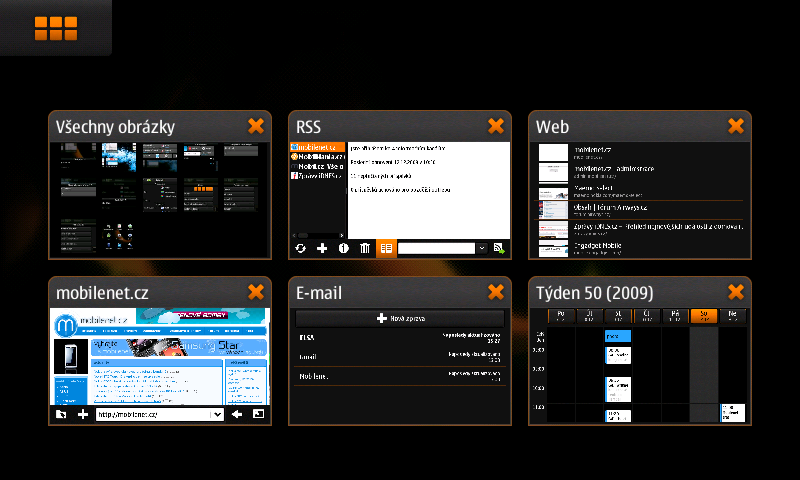Click the RSS search input field
The width and height of the screenshot is (800, 480).
[x=436, y=248]
